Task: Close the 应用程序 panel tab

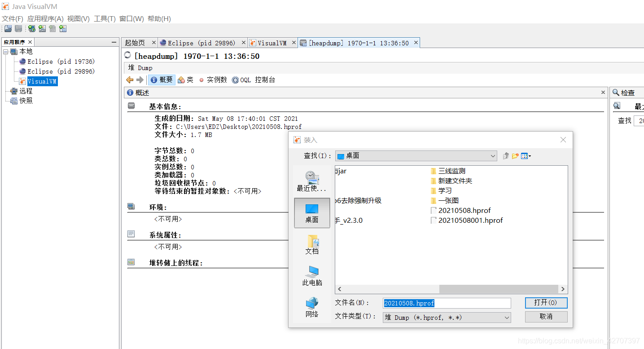Action: [x=30, y=42]
